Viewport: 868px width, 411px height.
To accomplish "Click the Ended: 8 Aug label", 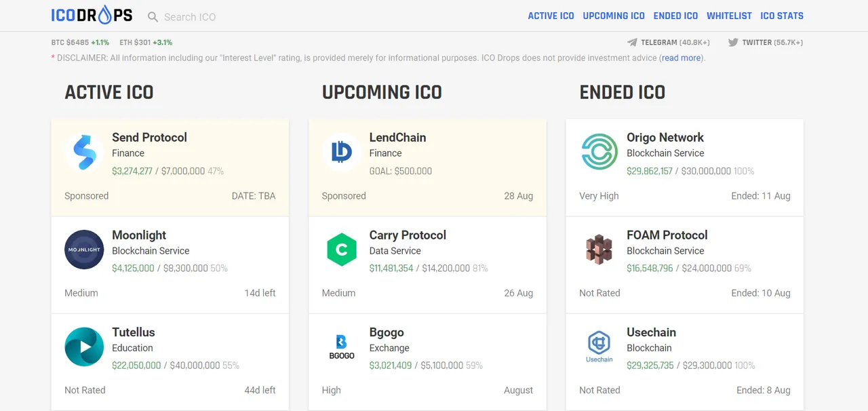I will click(764, 390).
